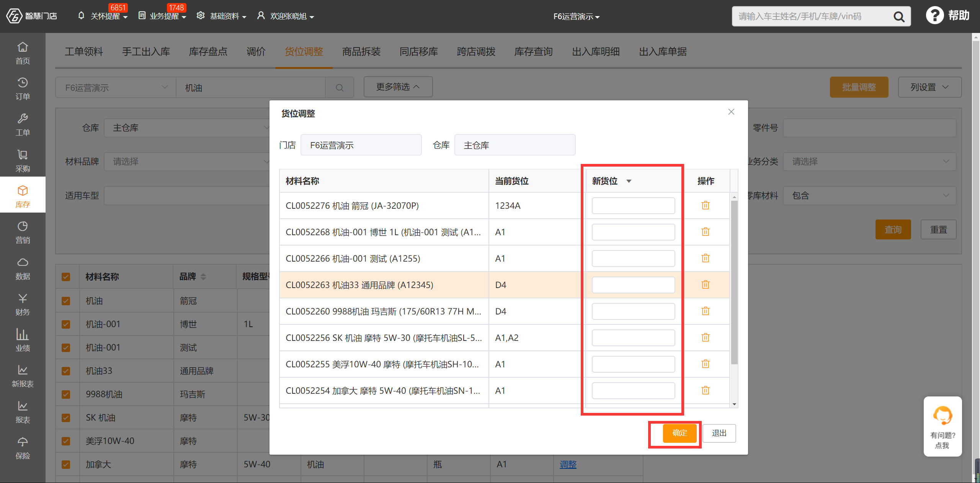Screen dimensions: 980x483
Task: Open the 采购 purchasing sidebar icon
Action: [23, 161]
